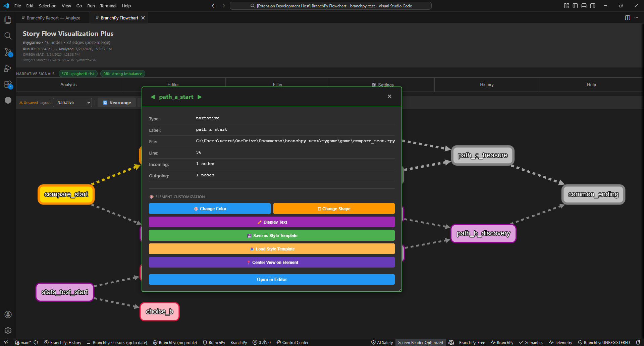Image resolution: width=644 pixels, height=346 pixels.
Task: Click the Change Color button
Action: pyautogui.click(x=210, y=209)
